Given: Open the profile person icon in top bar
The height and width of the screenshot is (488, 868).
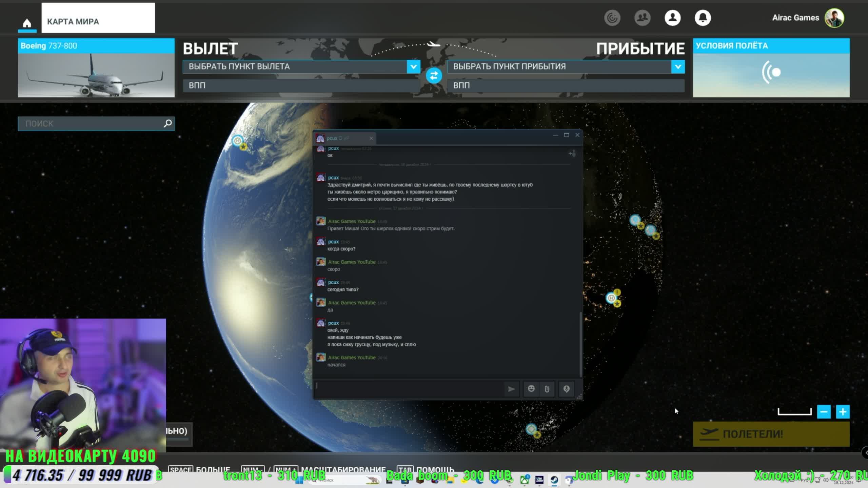Looking at the screenshot, I should pos(672,18).
